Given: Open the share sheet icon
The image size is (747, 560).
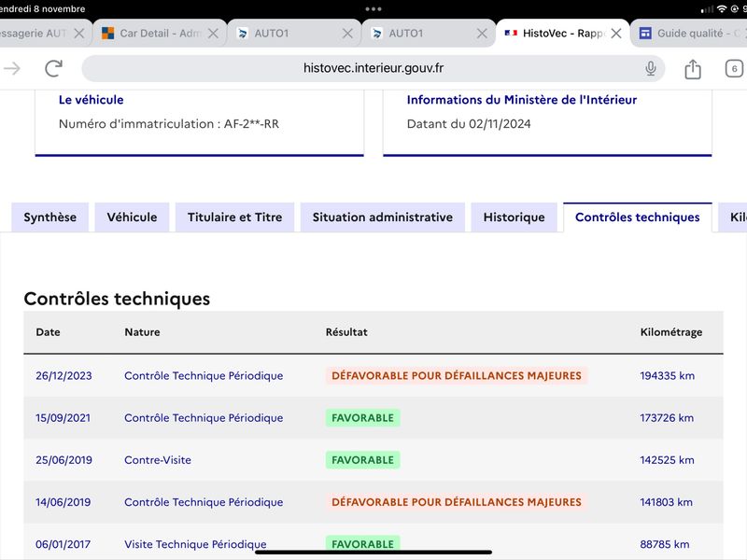Looking at the screenshot, I should (x=693, y=68).
